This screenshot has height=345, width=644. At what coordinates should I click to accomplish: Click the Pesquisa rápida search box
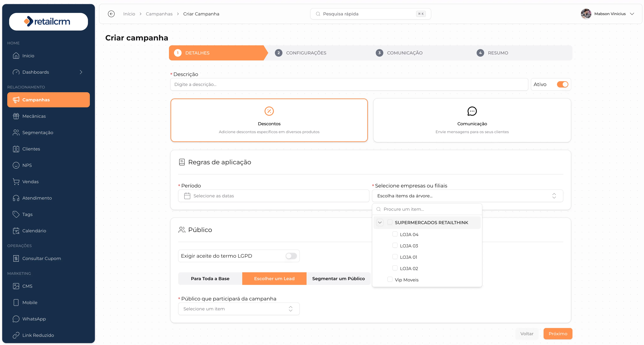pyautogui.click(x=371, y=14)
